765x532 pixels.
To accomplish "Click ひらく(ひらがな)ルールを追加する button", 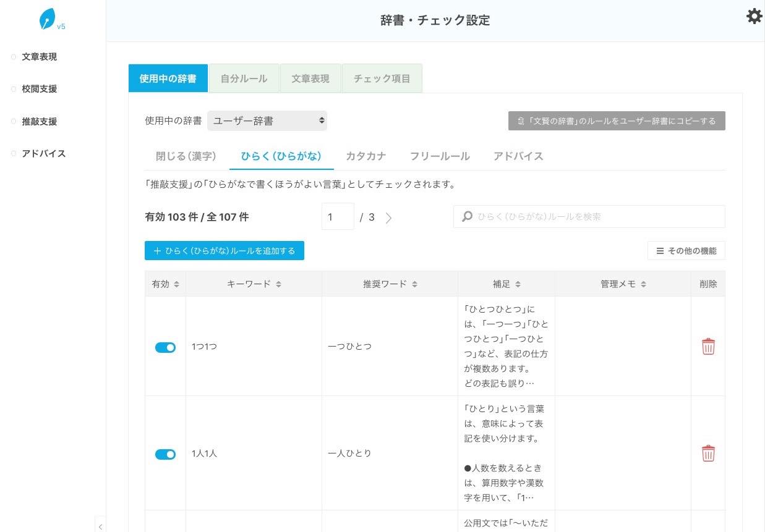I will (224, 251).
